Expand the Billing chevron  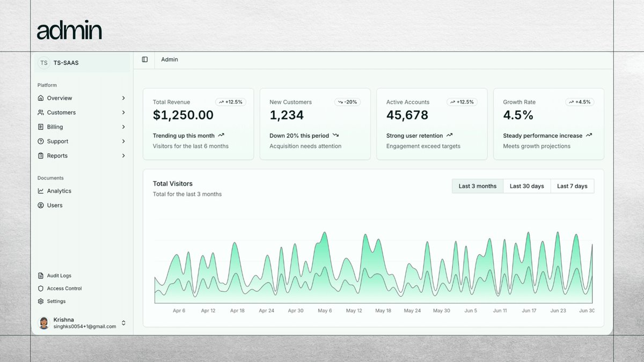(123, 127)
